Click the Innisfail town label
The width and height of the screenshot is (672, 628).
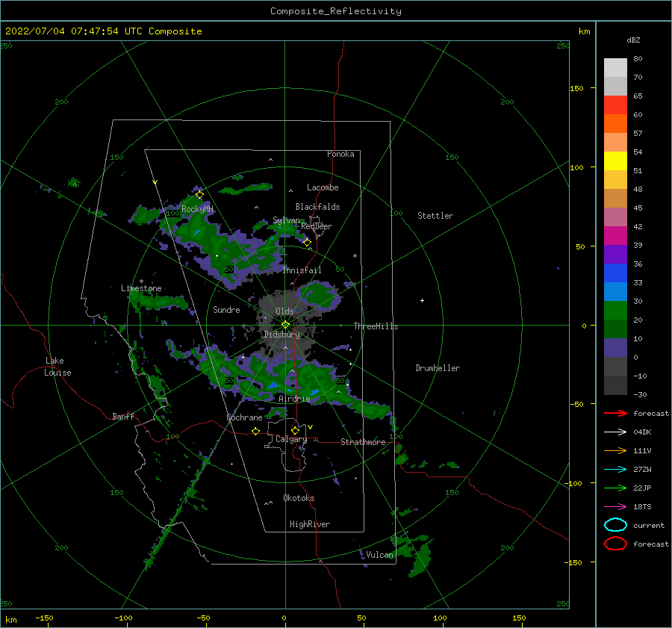point(302,270)
